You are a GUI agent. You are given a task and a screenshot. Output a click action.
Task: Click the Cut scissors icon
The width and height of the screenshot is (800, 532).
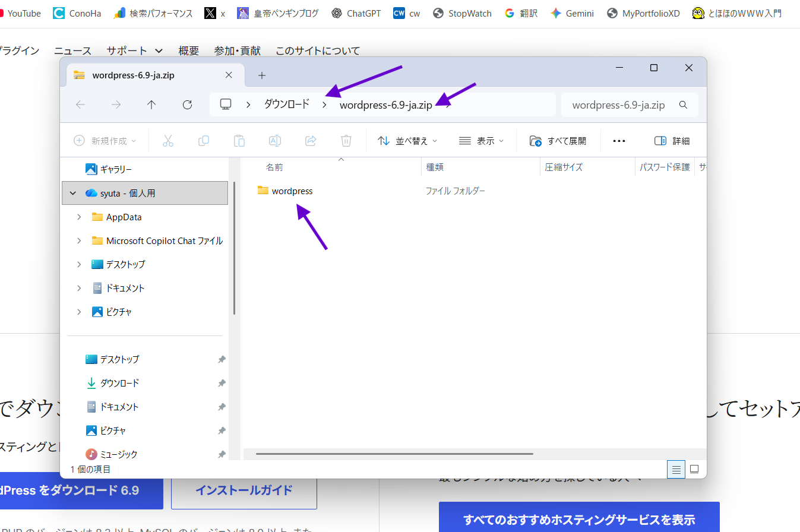point(168,141)
